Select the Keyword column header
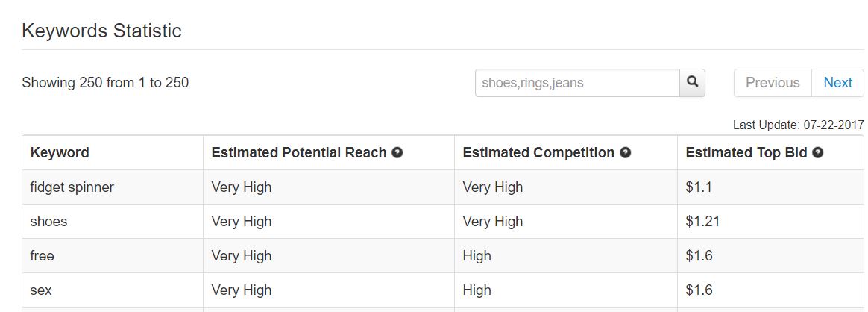The width and height of the screenshot is (868, 312). pyautogui.click(x=60, y=153)
